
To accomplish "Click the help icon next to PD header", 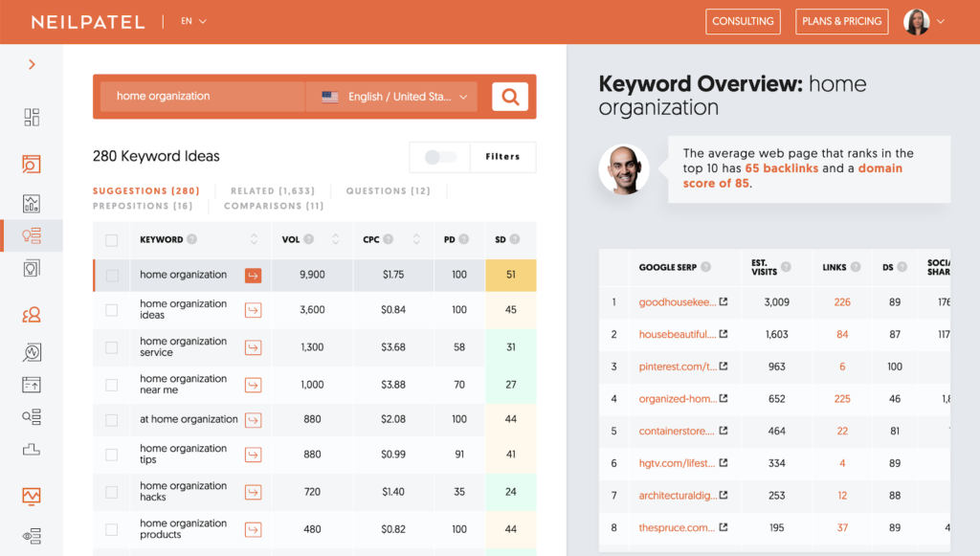I will click(464, 239).
